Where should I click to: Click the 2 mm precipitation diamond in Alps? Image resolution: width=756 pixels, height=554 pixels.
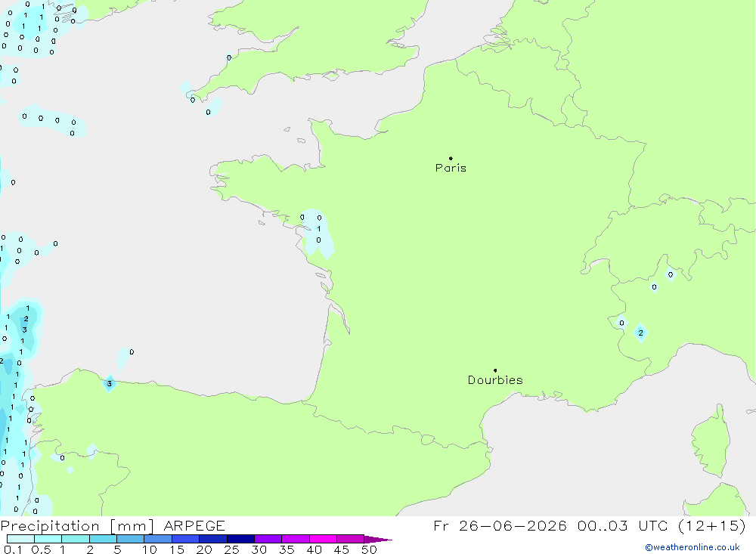640,333
